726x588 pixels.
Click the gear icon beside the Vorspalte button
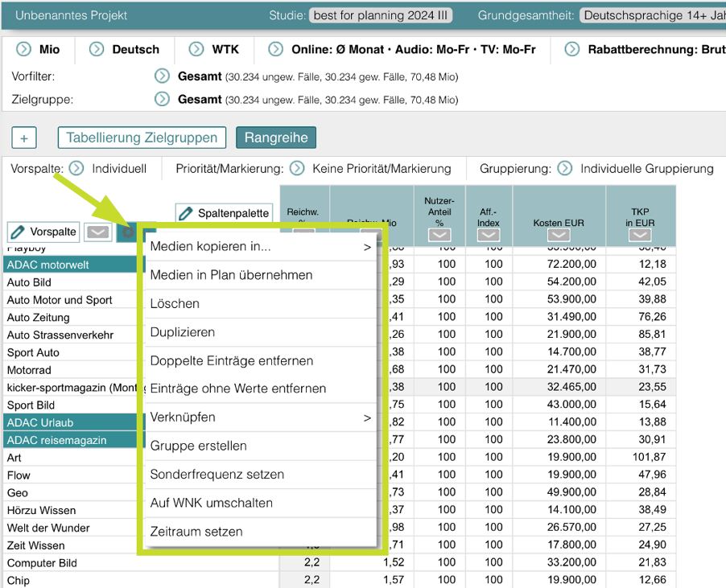coord(127,232)
